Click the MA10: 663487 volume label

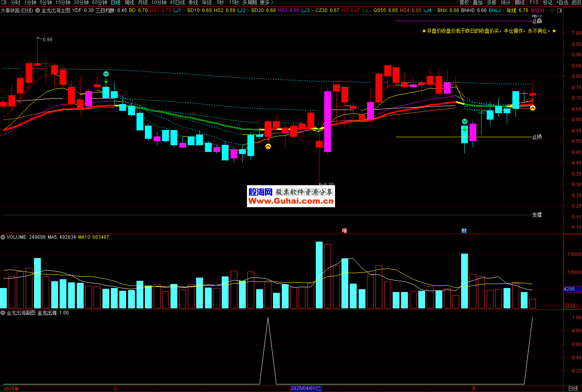pos(93,237)
